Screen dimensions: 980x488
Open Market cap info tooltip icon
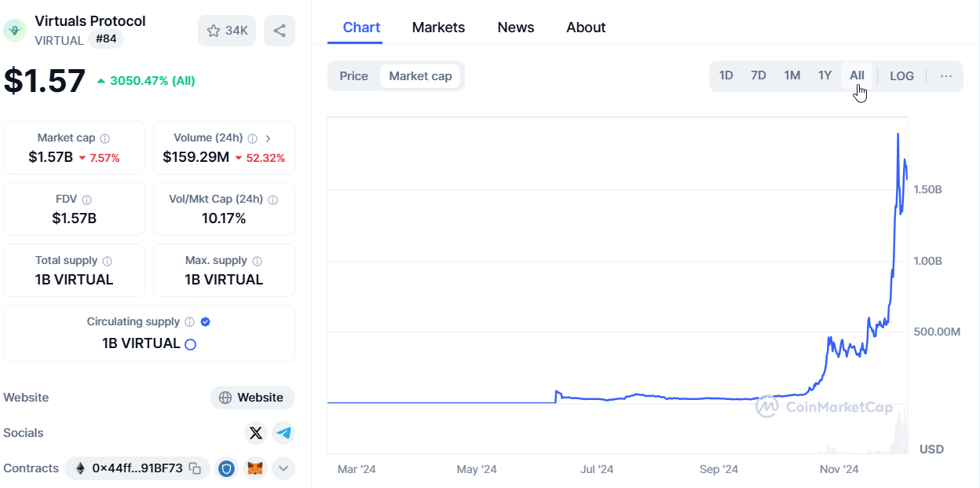(105, 138)
